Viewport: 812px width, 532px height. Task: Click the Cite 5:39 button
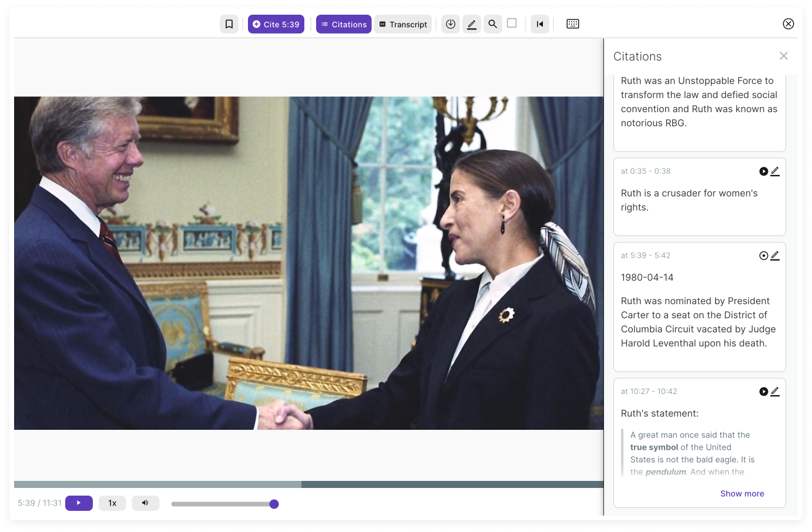tap(276, 24)
